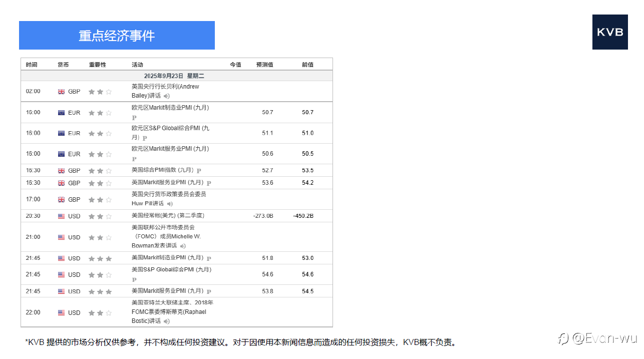The width and height of the screenshot is (644, 359).
Task: Click the previous value -450.2B
Action: pos(303,216)
